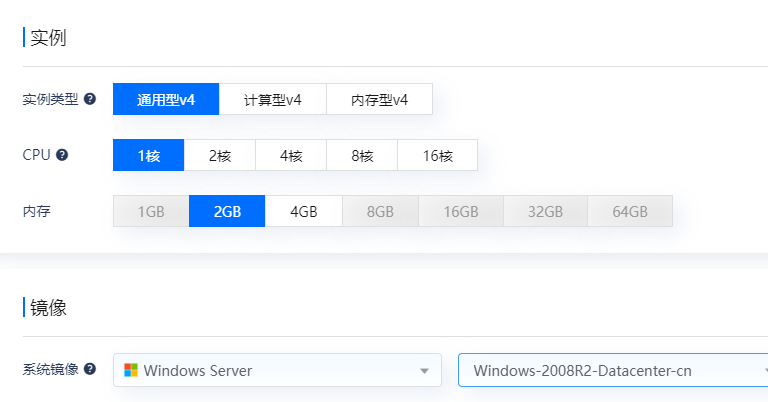Click the disabled 1GB memory option
Image resolution: width=768 pixels, height=402 pixels.
(151, 211)
